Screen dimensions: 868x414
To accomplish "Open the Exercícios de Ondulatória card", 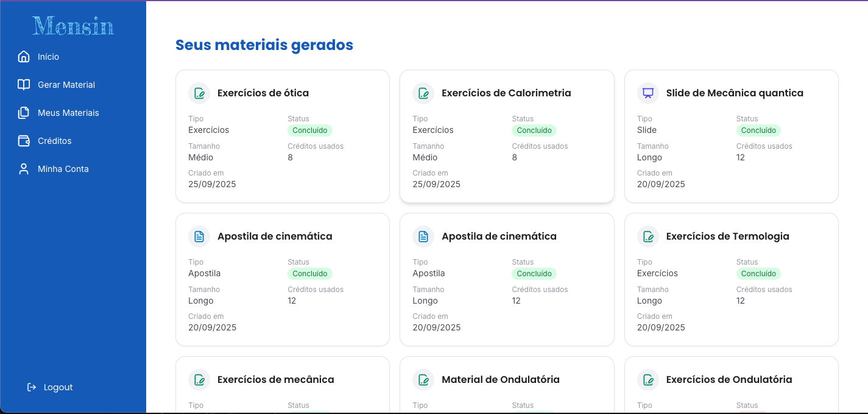I will pyautogui.click(x=731, y=383).
